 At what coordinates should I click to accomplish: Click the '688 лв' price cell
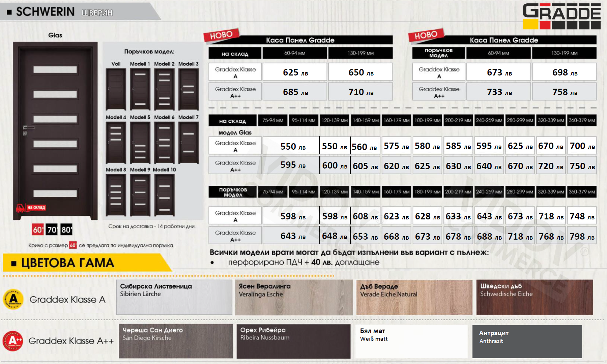pyautogui.click(x=489, y=236)
